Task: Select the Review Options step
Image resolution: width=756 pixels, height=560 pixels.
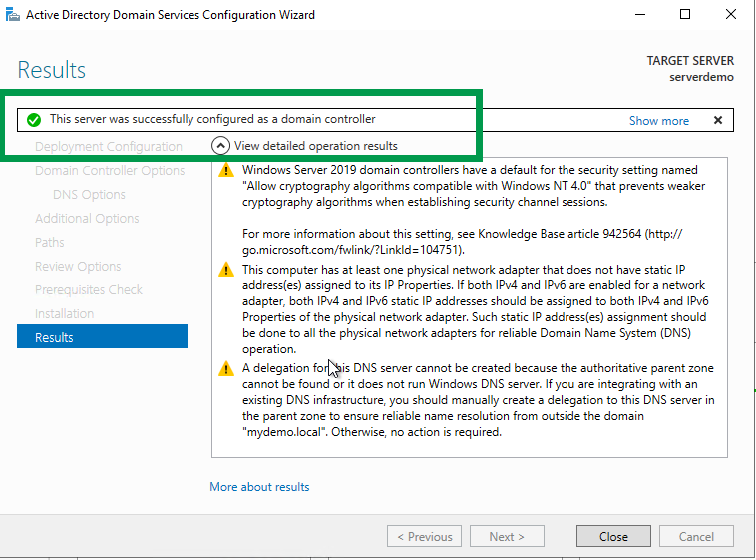Action: point(78,266)
